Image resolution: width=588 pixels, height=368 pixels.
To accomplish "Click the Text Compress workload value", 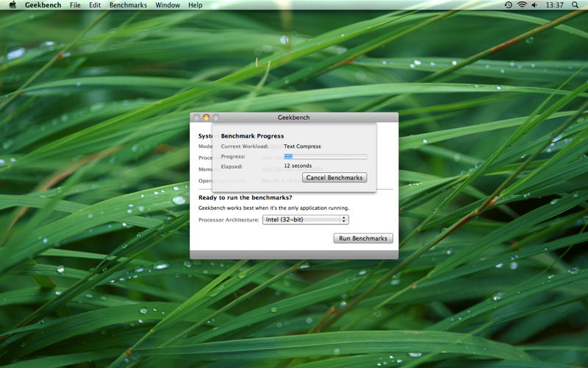I will click(x=302, y=146).
